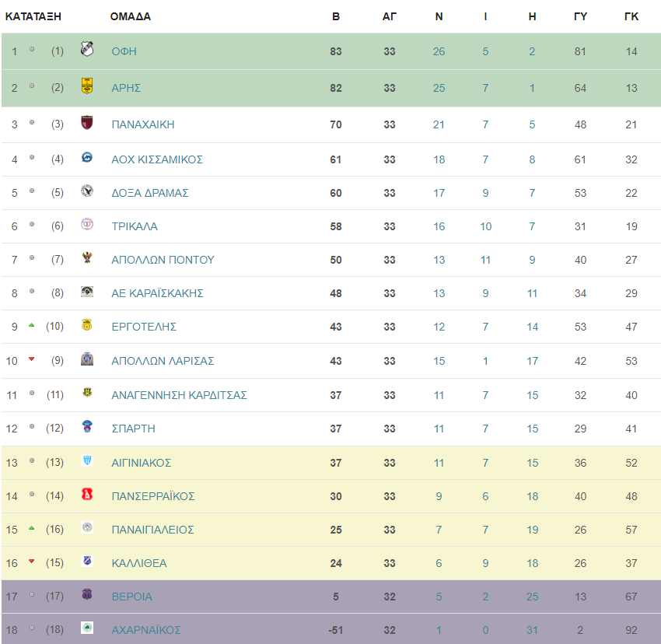Click the red down arrow beside ΑΠΟΛΛΩΝ ΛΑΡΙΣΑΣ
Image resolution: width=661 pixels, height=644 pixels.
click(32, 359)
